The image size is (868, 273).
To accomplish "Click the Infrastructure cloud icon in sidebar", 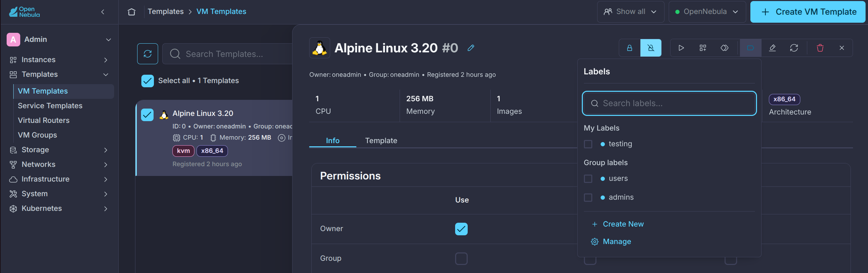I will coord(13,179).
